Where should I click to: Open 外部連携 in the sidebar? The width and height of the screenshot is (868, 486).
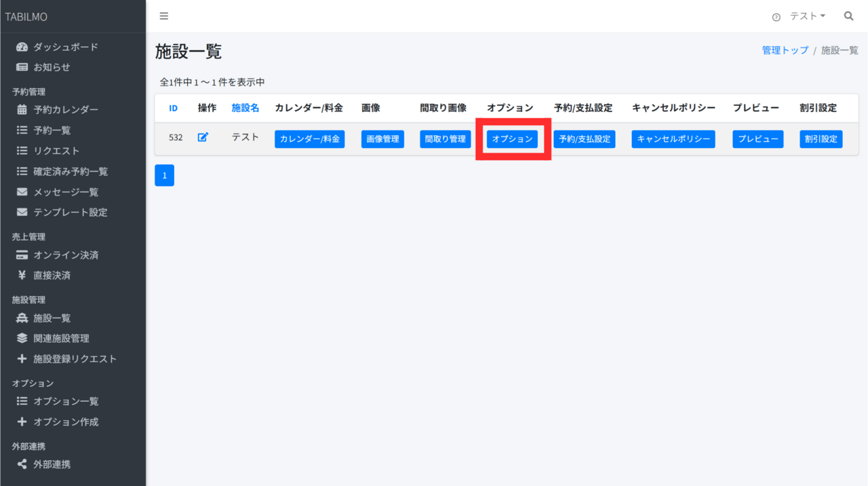(x=52, y=464)
